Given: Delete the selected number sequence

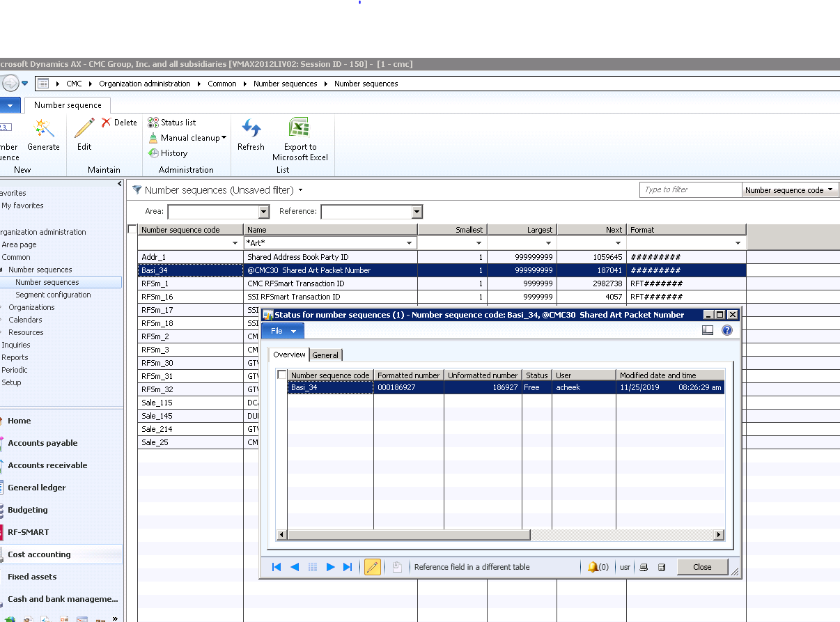Looking at the screenshot, I should pos(119,123).
